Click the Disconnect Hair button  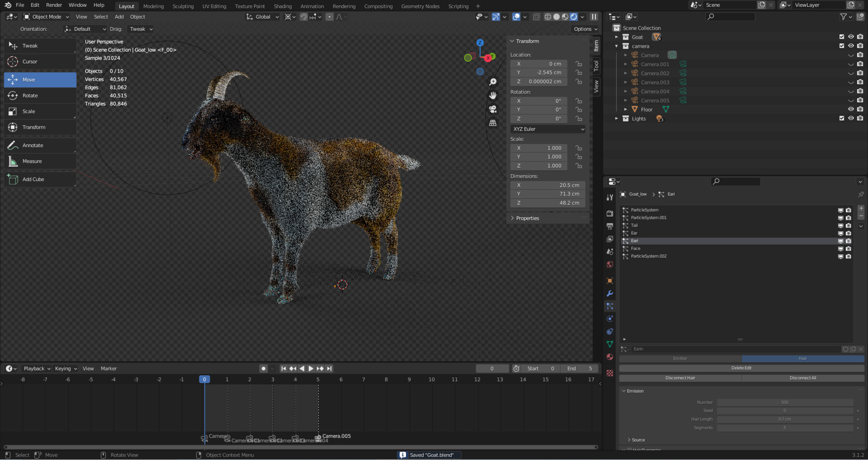(x=680, y=378)
